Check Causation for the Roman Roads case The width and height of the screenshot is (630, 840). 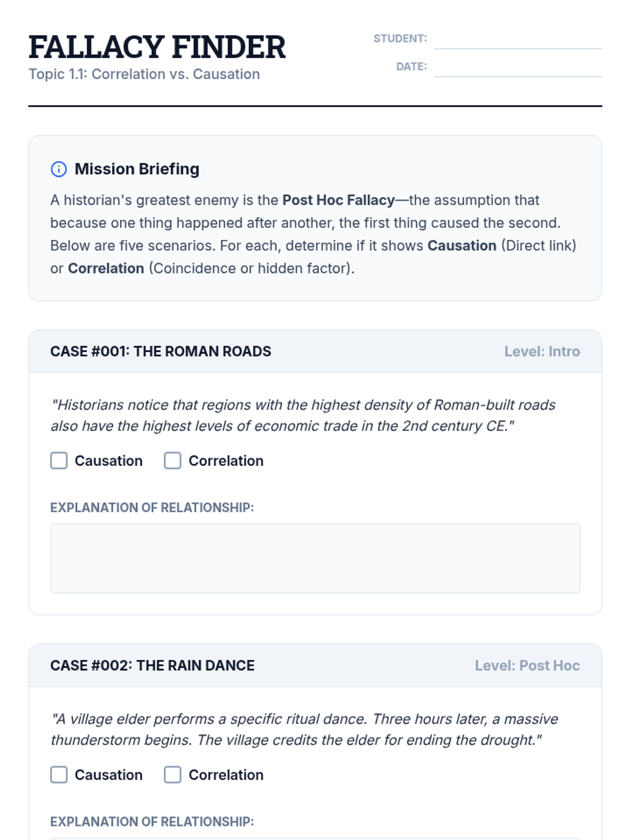click(59, 460)
